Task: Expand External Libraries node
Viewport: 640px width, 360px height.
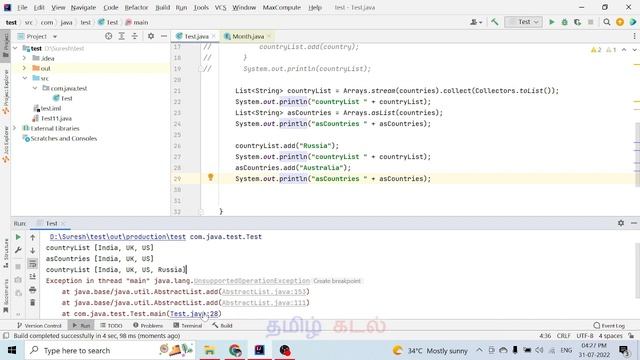Action: pos(15,128)
